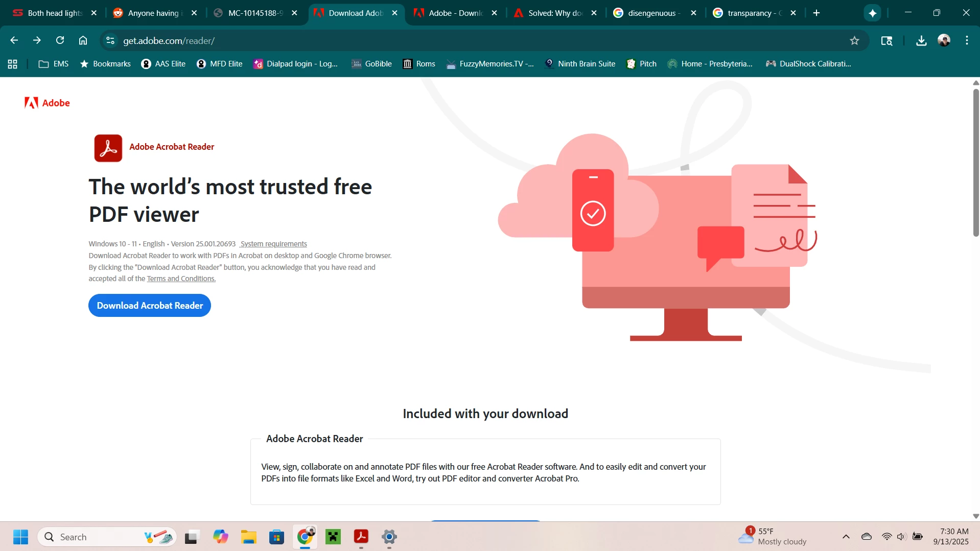Image resolution: width=980 pixels, height=551 pixels.
Task: Open the weather widget showing 55°F
Action: 773,537
